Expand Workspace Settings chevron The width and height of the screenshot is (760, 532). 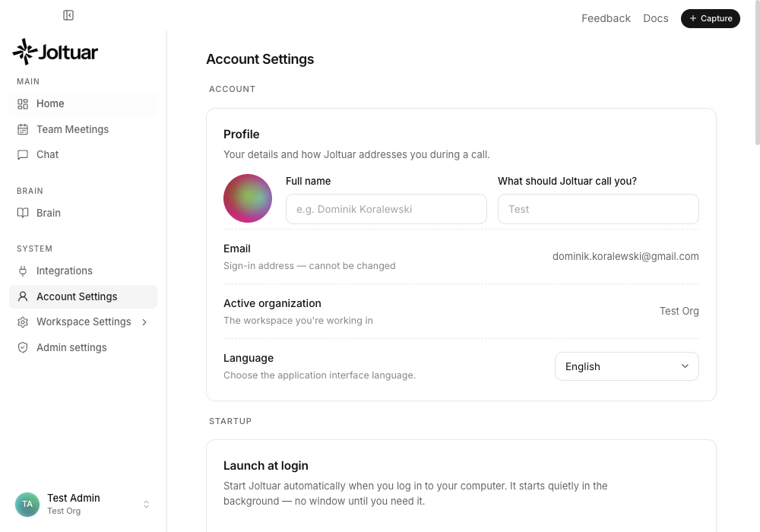tap(144, 322)
